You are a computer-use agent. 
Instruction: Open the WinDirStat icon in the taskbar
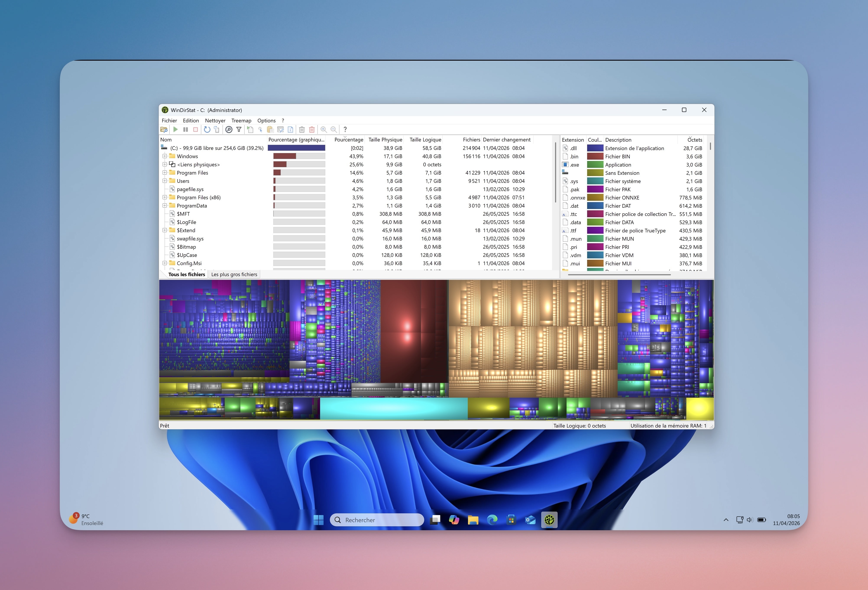coord(549,520)
